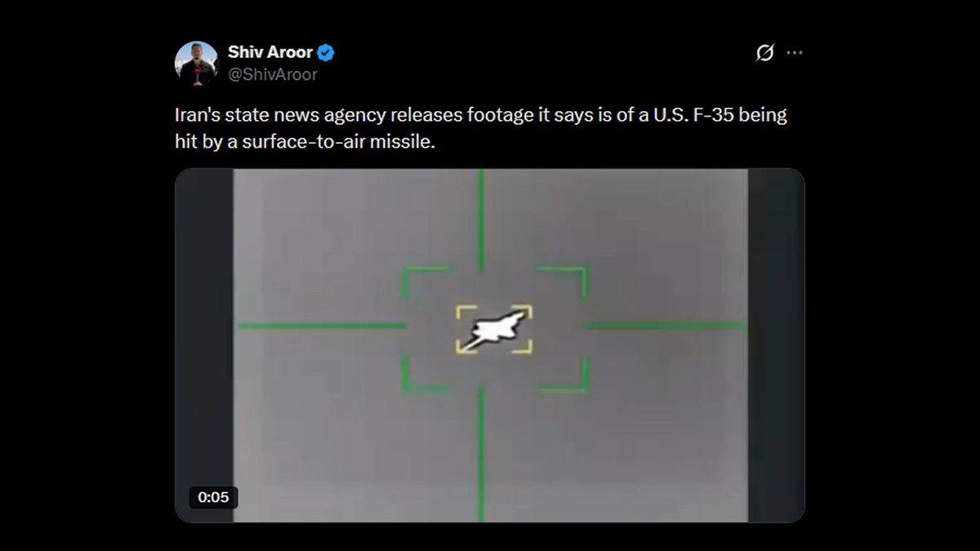Click the Shiv Aroor display name
This screenshot has width=980, height=551.
270,52
